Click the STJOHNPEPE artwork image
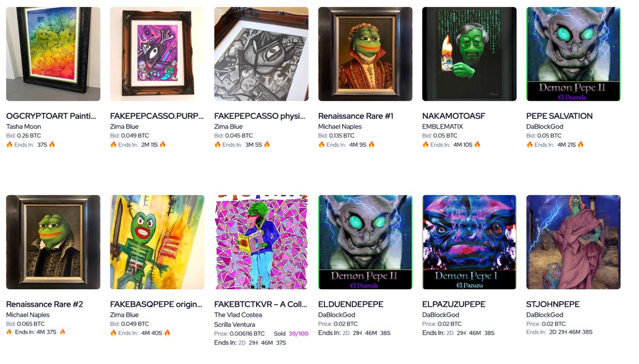The image size is (639, 364). [x=574, y=242]
